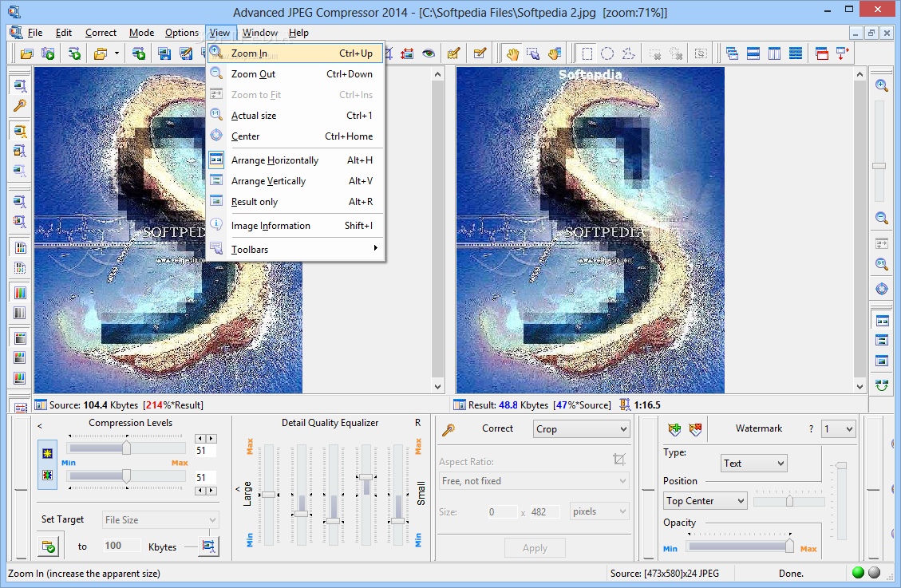Click the zoom in magnifier on right sidebar
Viewport: 901px width, 588px height.
pyautogui.click(x=882, y=85)
